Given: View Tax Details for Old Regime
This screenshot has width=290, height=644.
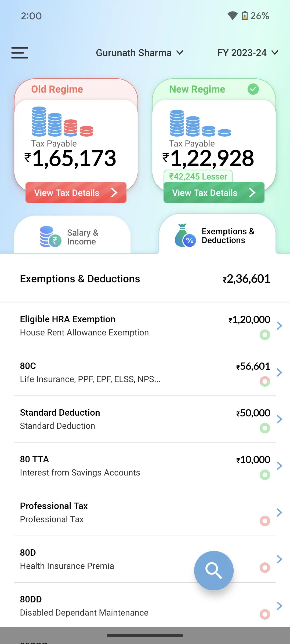Looking at the screenshot, I should [x=76, y=193].
